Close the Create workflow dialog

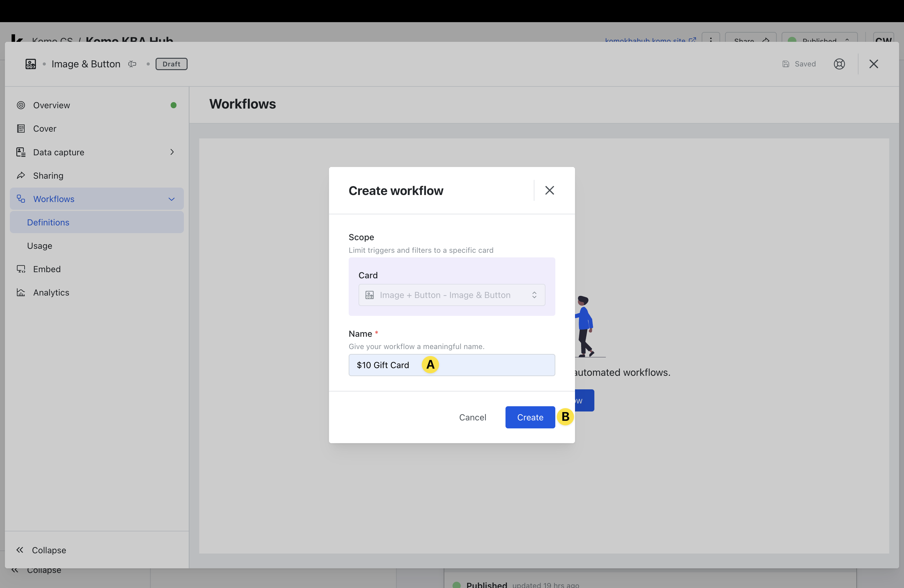pyautogui.click(x=549, y=190)
